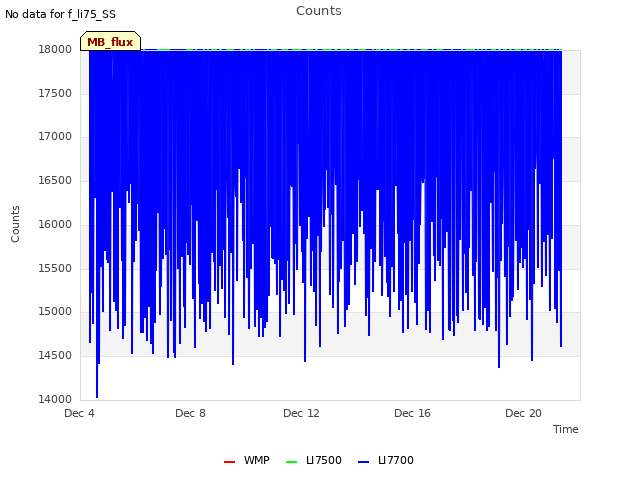Click the Counts chart title
The image size is (640, 480).
click(x=319, y=11)
